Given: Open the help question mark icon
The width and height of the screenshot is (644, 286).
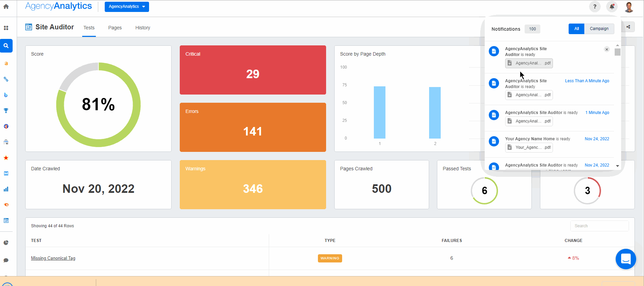Looking at the screenshot, I should tap(595, 6).
